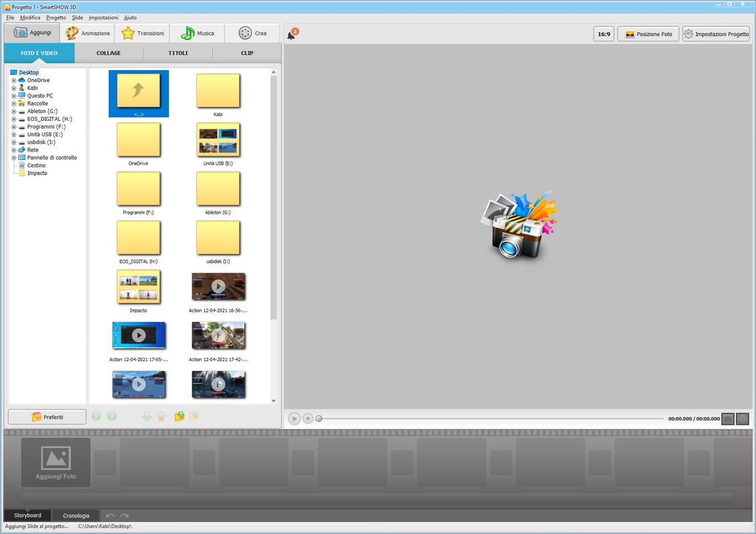Image resolution: width=756 pixels, height=534 pixels.
Task: Switch to COLLAGE sub-tab
Action: (108, 53)
